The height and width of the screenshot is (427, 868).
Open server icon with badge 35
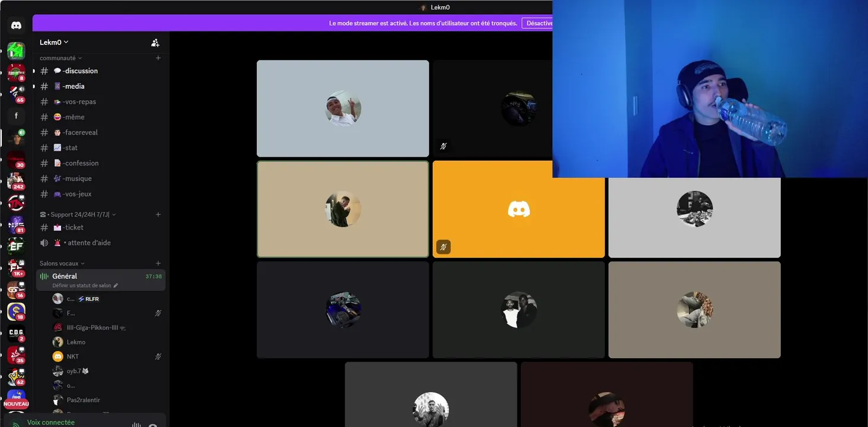coord(16,355)
